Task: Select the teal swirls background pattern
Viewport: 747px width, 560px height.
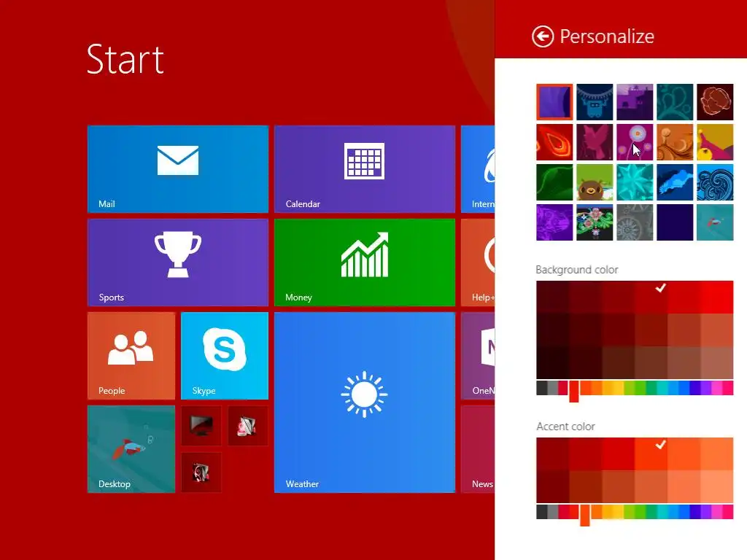Action: (675, 102)
